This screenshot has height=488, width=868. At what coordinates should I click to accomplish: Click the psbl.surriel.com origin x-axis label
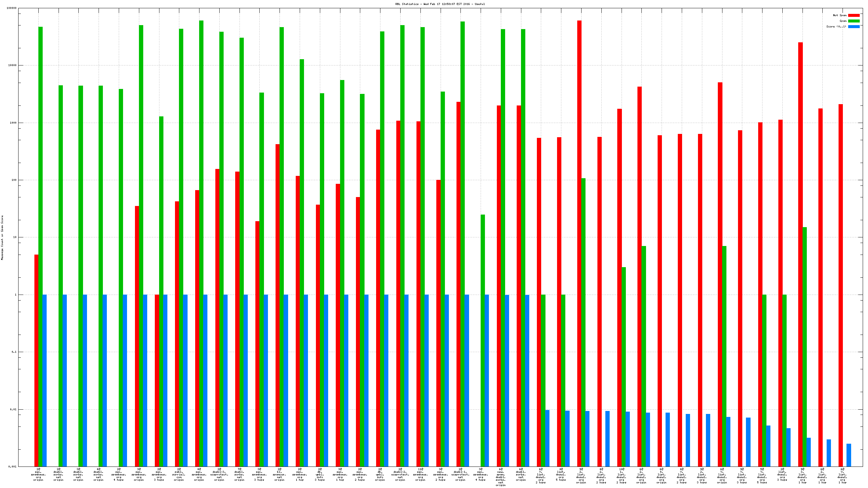point(179,474)
